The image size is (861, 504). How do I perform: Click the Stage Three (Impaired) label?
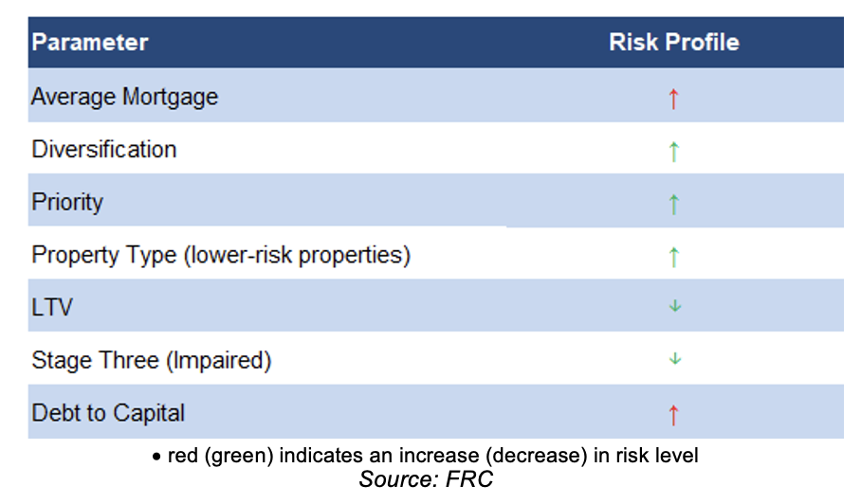pos(152,361)
